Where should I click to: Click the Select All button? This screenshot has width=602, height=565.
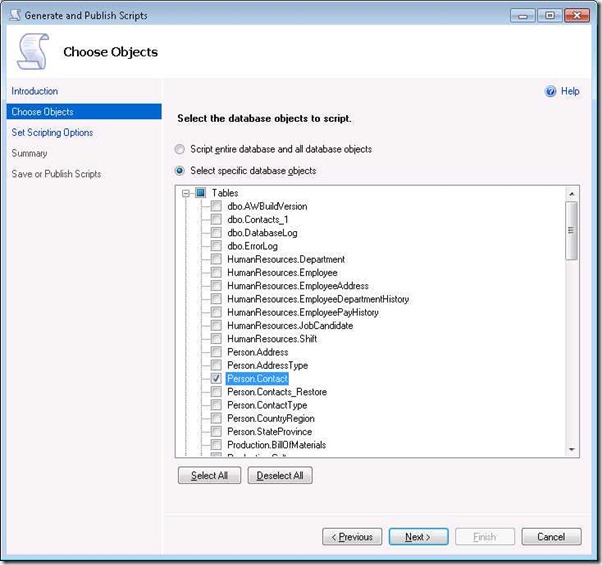point(209,475)
